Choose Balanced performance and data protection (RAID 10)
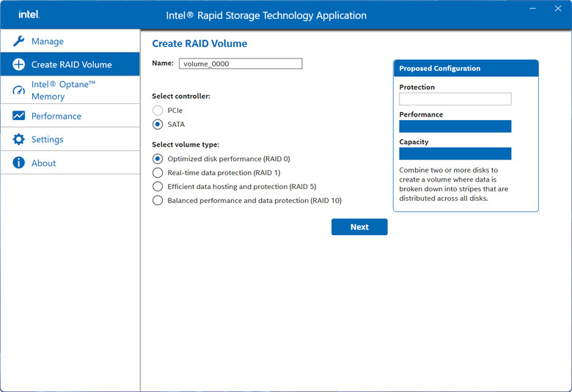The height and width of the screenshot is (392, 572). pos(158,200)
